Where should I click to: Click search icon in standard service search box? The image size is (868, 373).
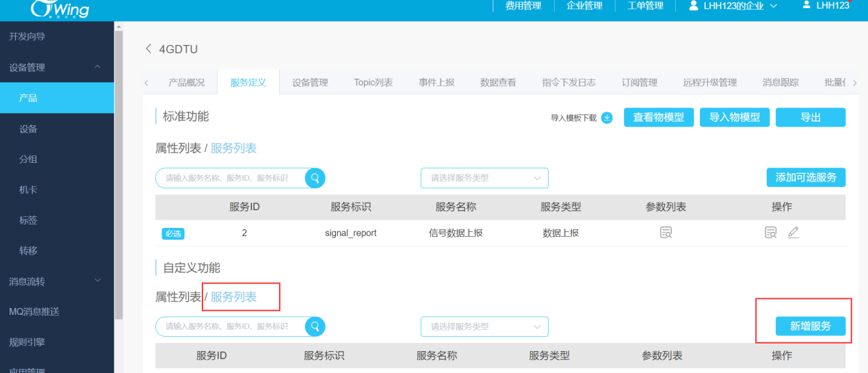[315, 178]
